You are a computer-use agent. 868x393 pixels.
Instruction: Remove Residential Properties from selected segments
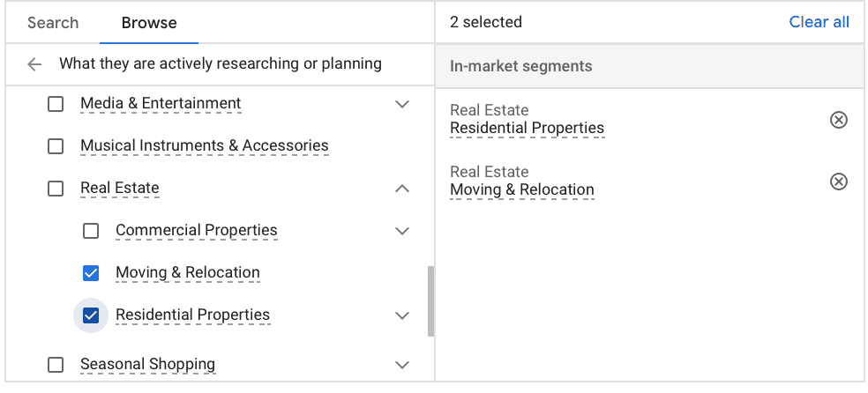(839, 120)
